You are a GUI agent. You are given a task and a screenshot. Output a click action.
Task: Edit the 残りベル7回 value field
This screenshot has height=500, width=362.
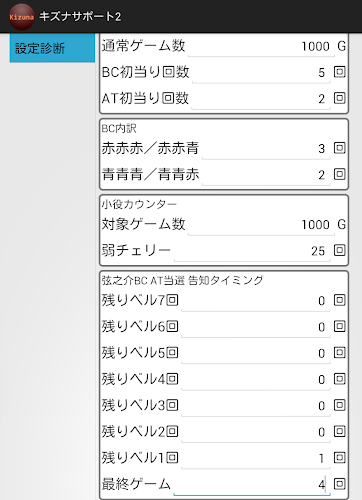click(256, 301)
